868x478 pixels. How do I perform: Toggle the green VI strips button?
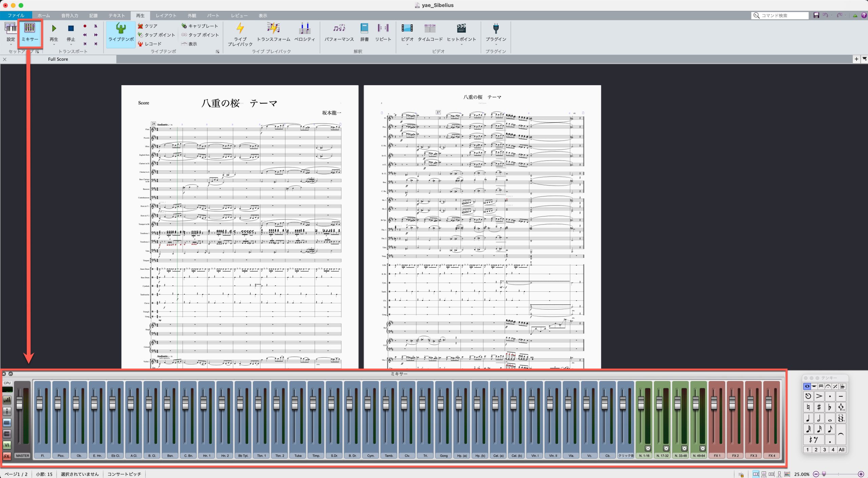[x=7, y=445]
